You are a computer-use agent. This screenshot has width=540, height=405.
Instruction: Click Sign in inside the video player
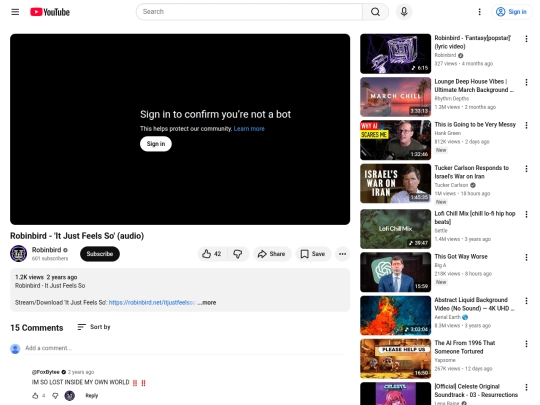pos(156,144)
